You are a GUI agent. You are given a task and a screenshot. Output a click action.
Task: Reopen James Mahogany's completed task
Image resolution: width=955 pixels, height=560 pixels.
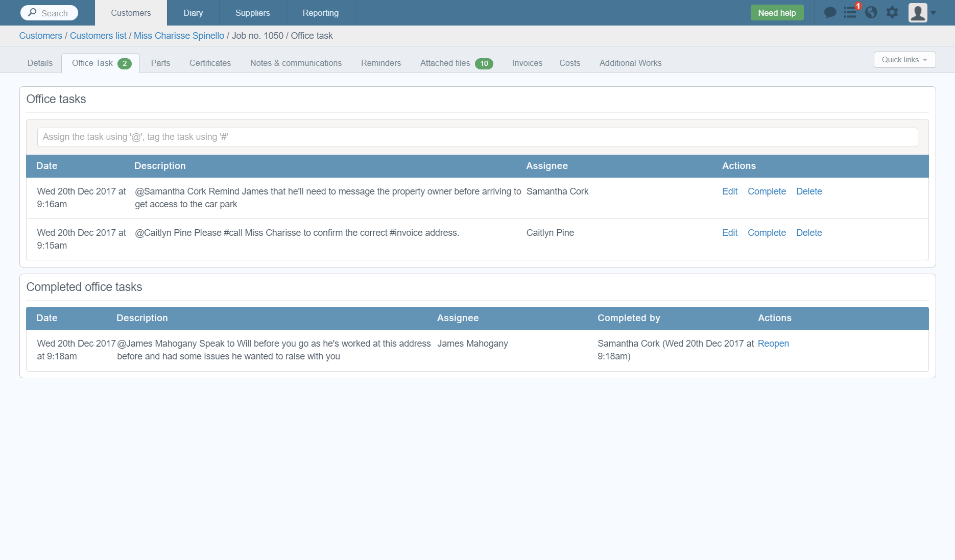[x=773, y=344]
